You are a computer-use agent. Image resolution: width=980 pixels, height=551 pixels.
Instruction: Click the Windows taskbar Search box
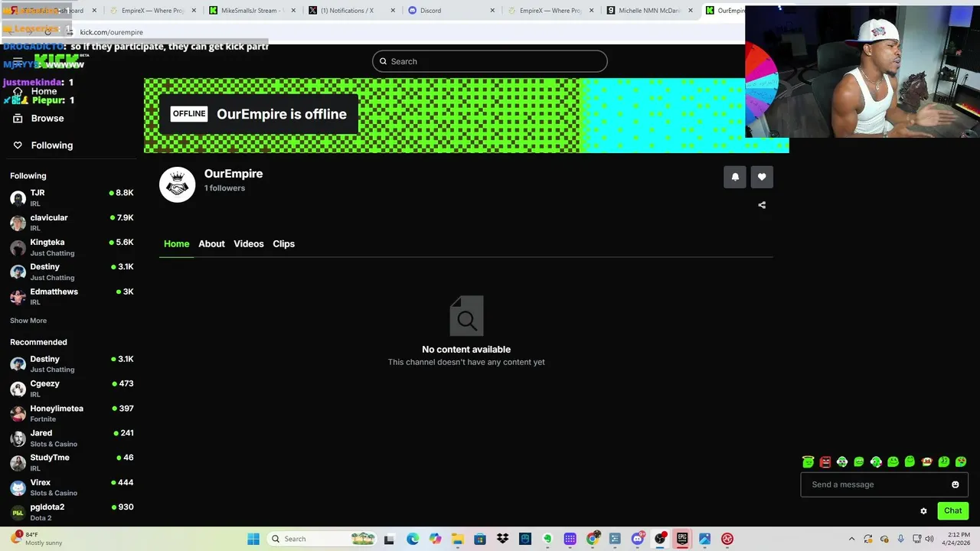point(322,539)
